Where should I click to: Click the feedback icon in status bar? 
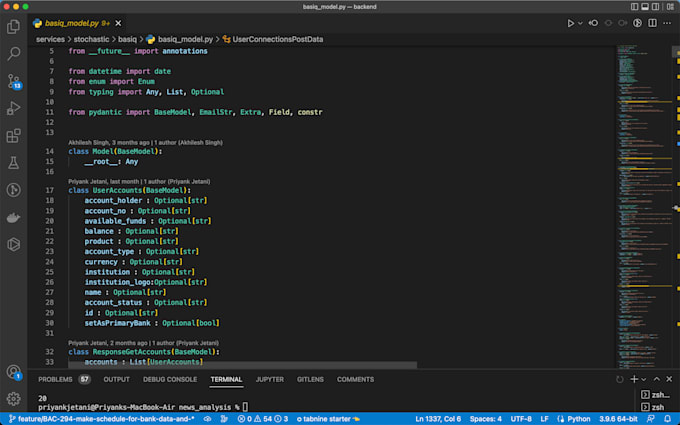(x=651, y=419)
